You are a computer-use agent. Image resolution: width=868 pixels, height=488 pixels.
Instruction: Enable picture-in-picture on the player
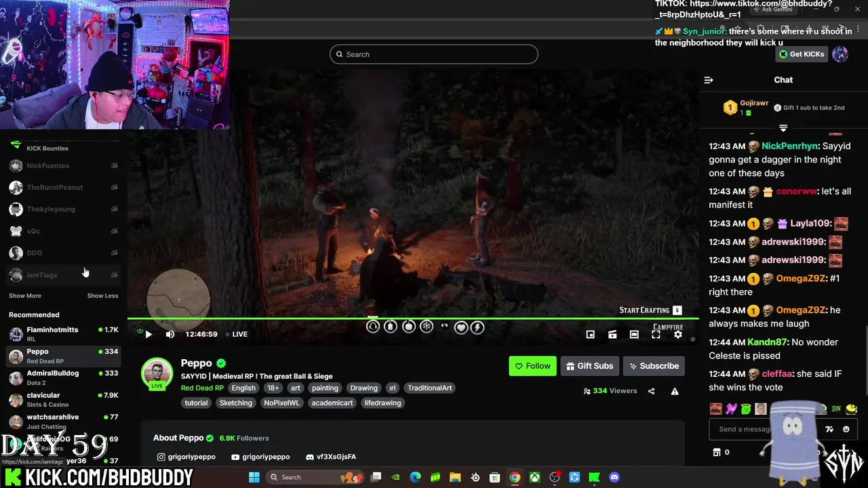pos(591,334)
